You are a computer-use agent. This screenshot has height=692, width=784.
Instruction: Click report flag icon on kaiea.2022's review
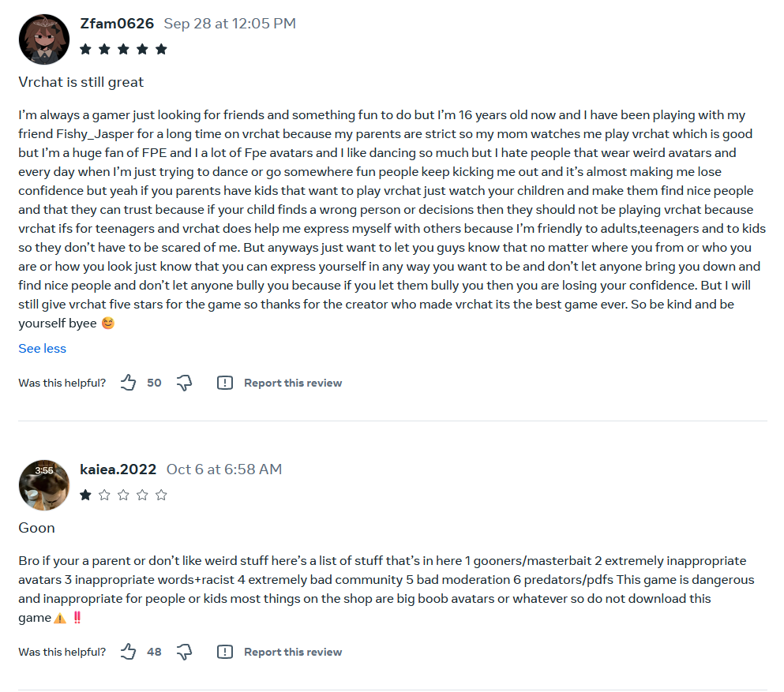(225, 652)
